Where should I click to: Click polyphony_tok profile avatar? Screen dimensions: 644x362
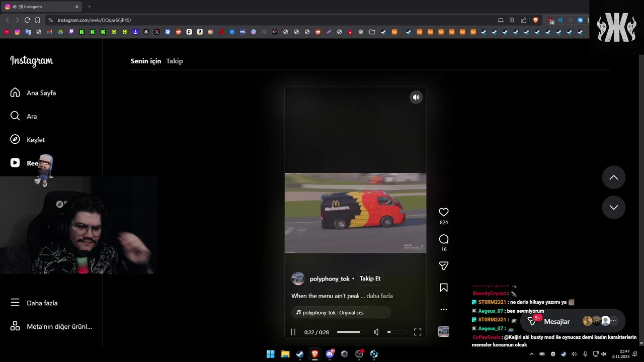pos(298,279)
